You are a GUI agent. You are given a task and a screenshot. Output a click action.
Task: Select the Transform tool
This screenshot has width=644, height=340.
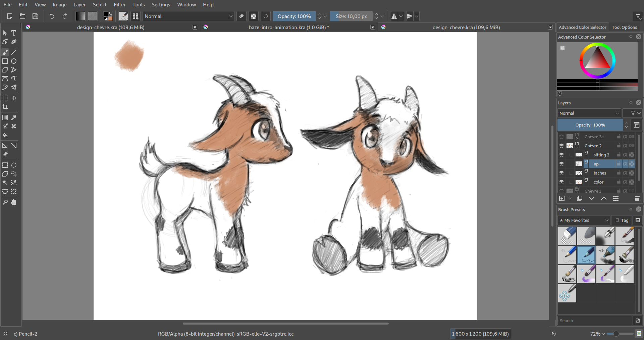pos(5,98)
